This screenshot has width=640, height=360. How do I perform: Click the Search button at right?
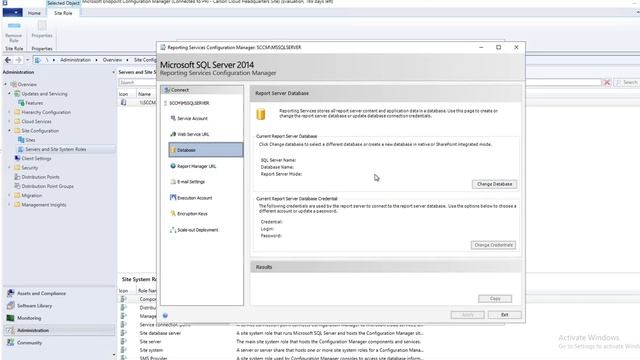(627, 82)
